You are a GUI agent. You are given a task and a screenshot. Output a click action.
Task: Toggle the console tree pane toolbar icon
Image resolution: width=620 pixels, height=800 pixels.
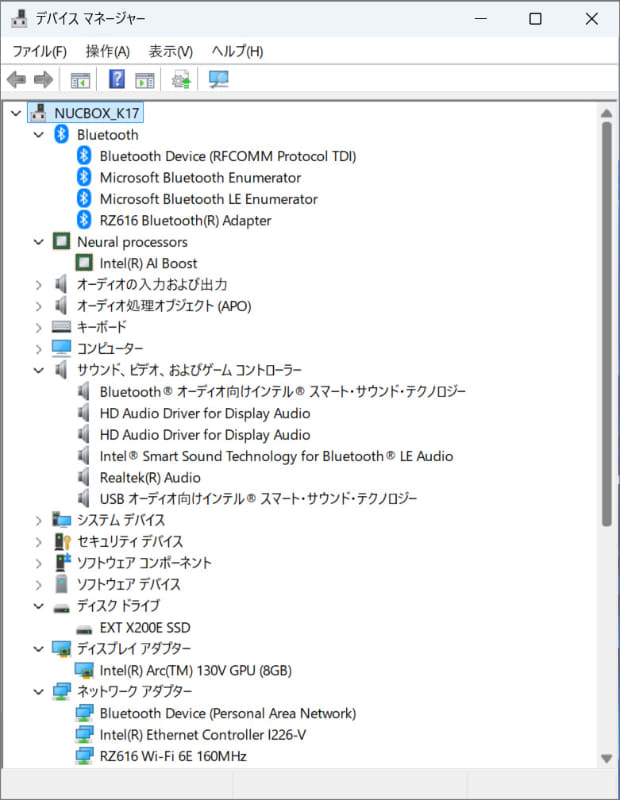point(80,80)
